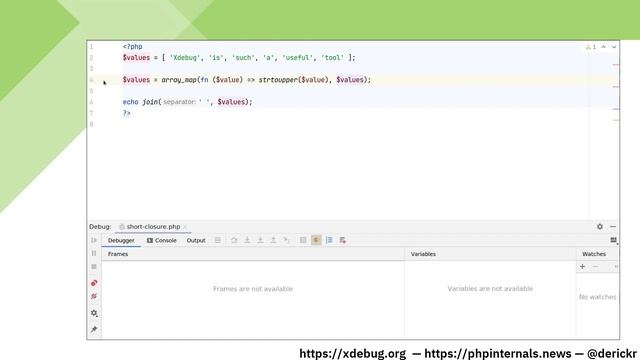Click the Frames panel header
Viewport: 640px width, 360px height.
point(118,254)
